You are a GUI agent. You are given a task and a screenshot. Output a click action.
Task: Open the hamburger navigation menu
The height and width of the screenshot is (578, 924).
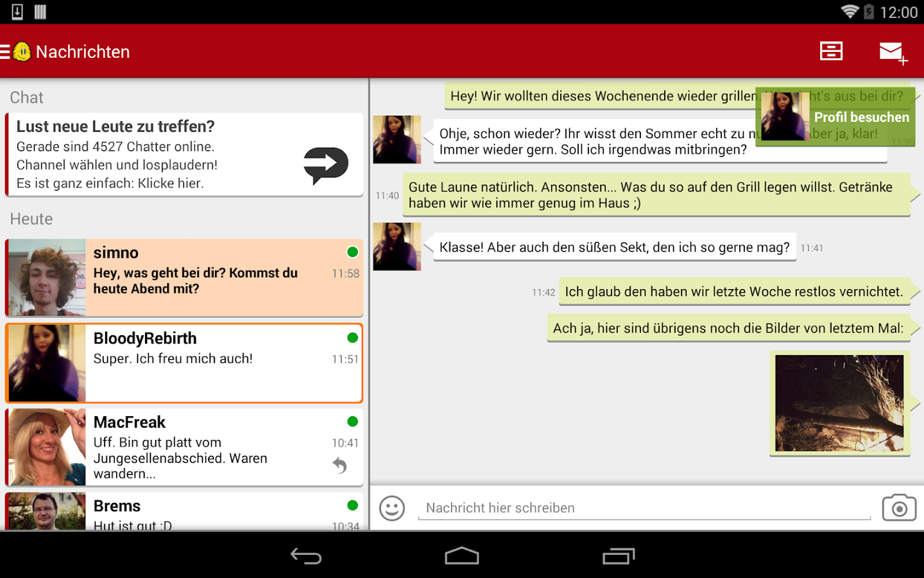pyautogui.click(x=5, y=51)
